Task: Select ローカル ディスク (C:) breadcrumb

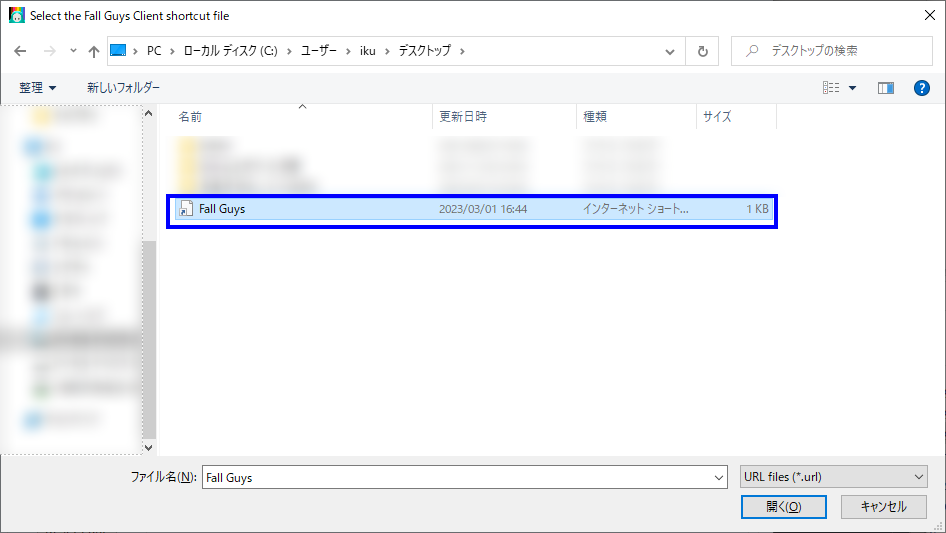Action: click(230, 51)
